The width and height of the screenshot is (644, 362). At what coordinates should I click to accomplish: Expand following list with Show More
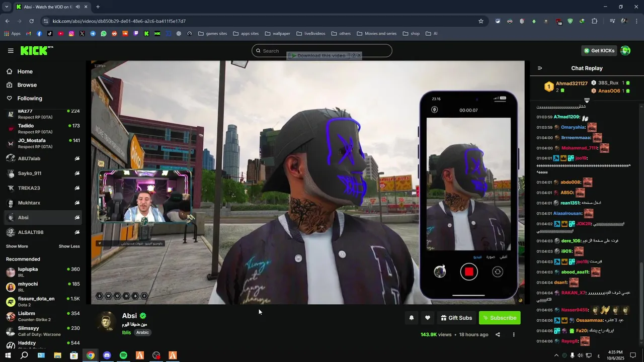pyautogui.click(x=17, y=246)
